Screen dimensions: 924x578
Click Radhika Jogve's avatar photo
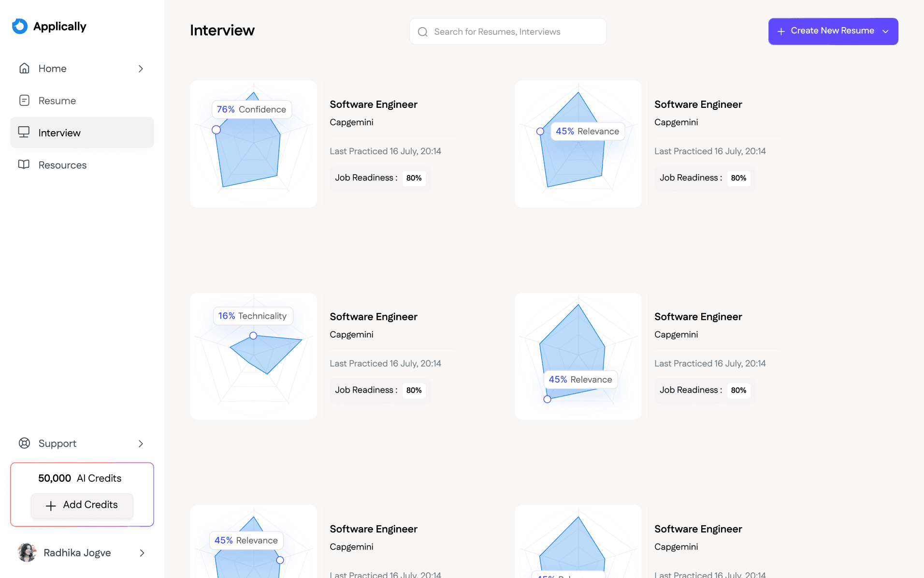coord(27,552)
